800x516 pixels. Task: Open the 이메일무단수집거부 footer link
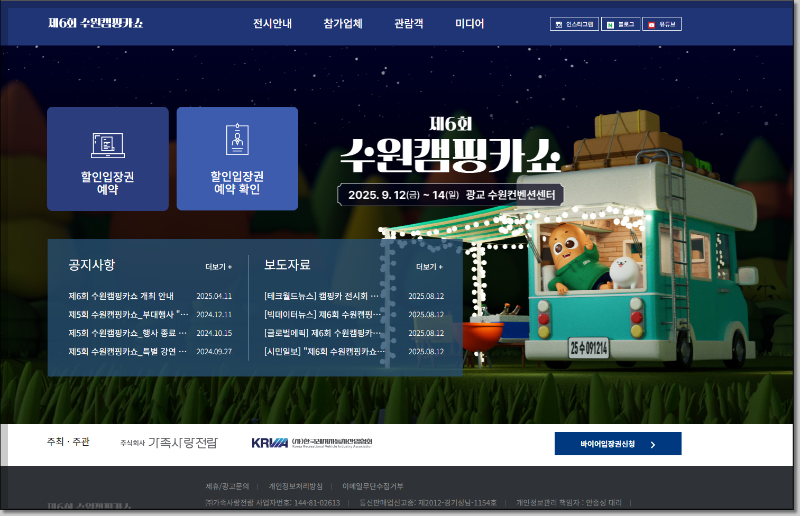(372, 486)
